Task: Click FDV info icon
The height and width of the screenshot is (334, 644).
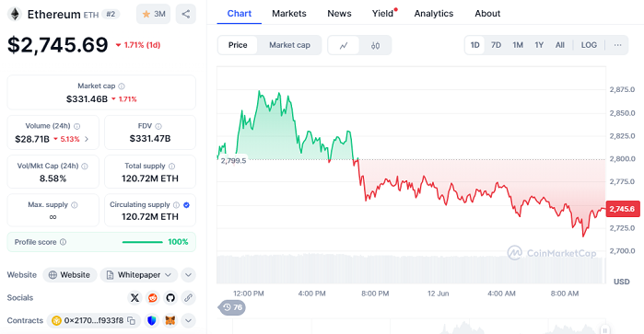Action: 158,126
